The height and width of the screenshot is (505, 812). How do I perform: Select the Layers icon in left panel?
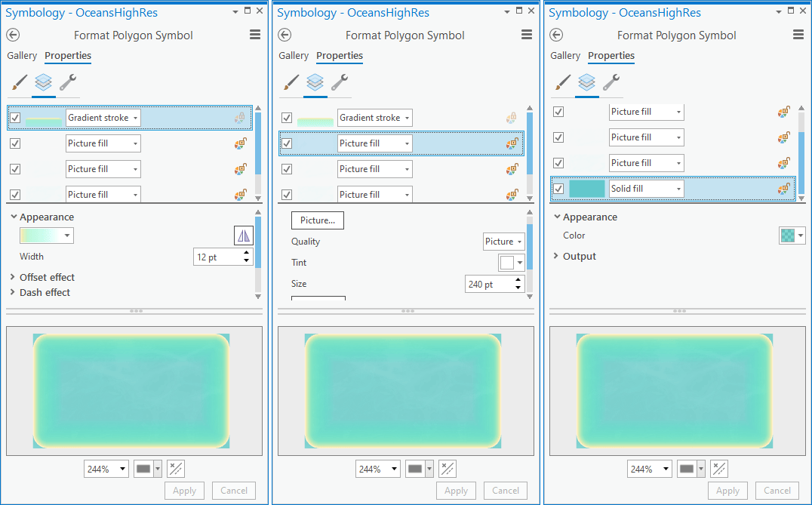[x=44, y=82]
